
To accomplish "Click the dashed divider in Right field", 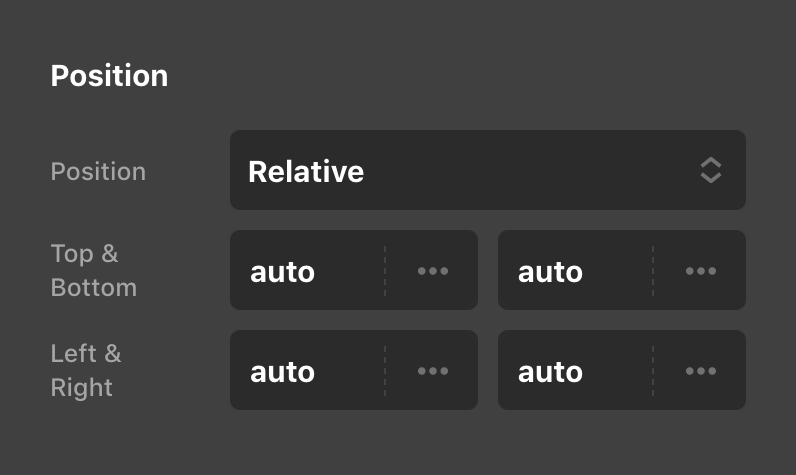I will (653, 371).
